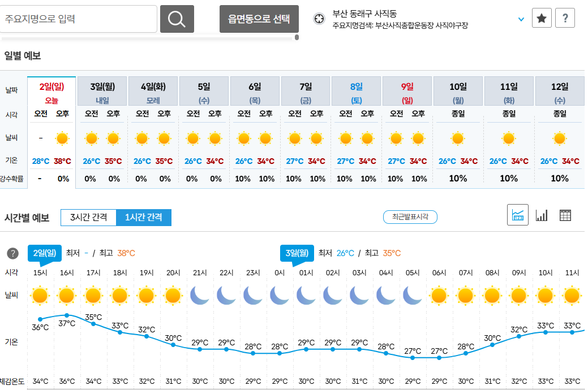Select the 3시간 간격 interval option
Image resolution: width=588 pixels, height=390 pixels.
88,217
